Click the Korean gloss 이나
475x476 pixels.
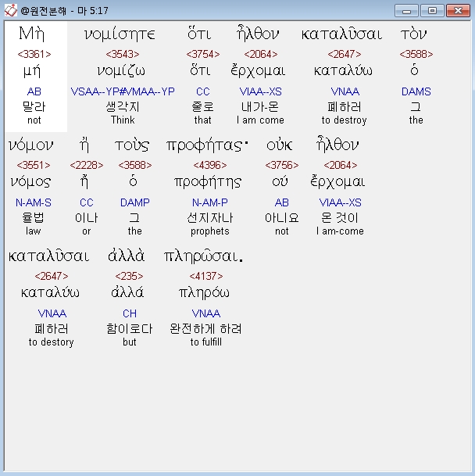(x=87, y=218)
